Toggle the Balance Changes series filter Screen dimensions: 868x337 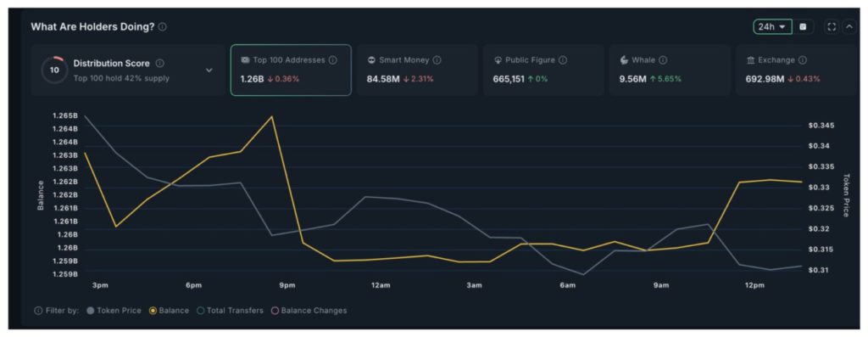click(x=309, y=311)
